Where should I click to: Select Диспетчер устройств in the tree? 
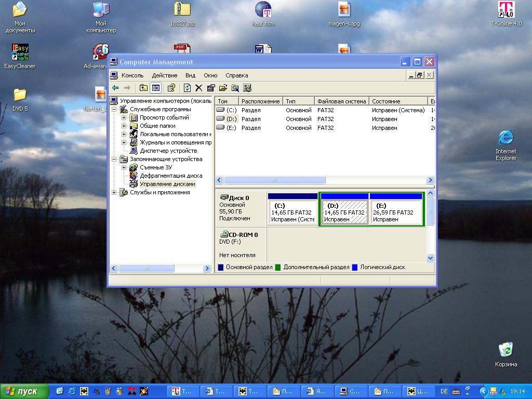tap(168, 151)
